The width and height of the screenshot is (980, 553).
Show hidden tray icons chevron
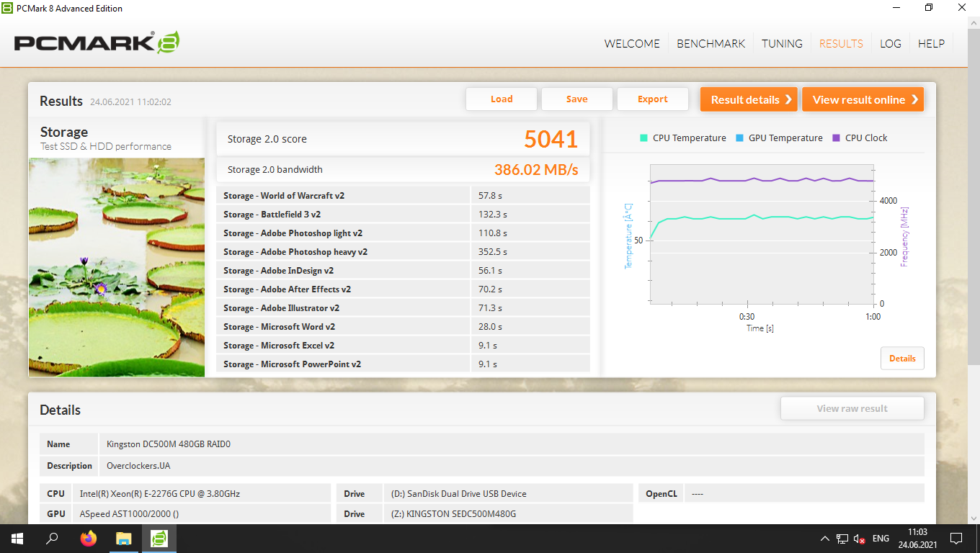point(825,539)
